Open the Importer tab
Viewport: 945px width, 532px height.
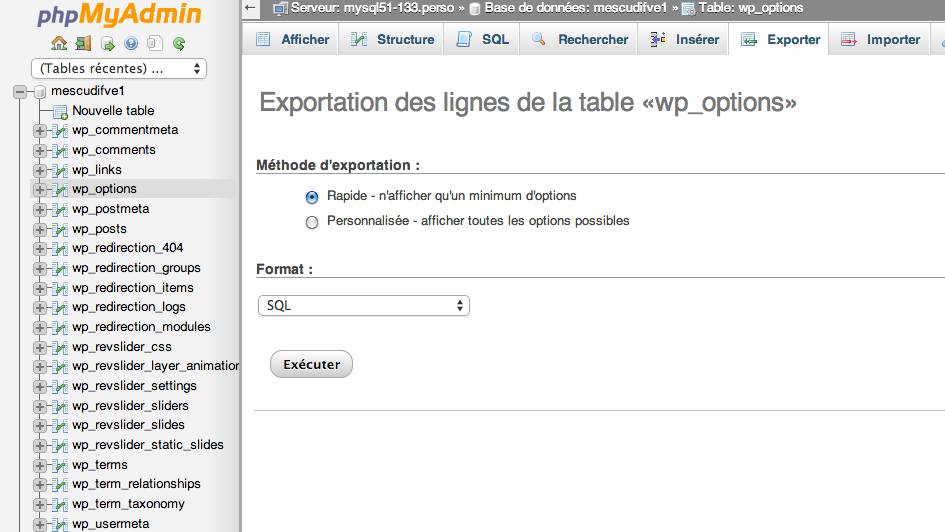pyautogui.click(x=880, y=39)
